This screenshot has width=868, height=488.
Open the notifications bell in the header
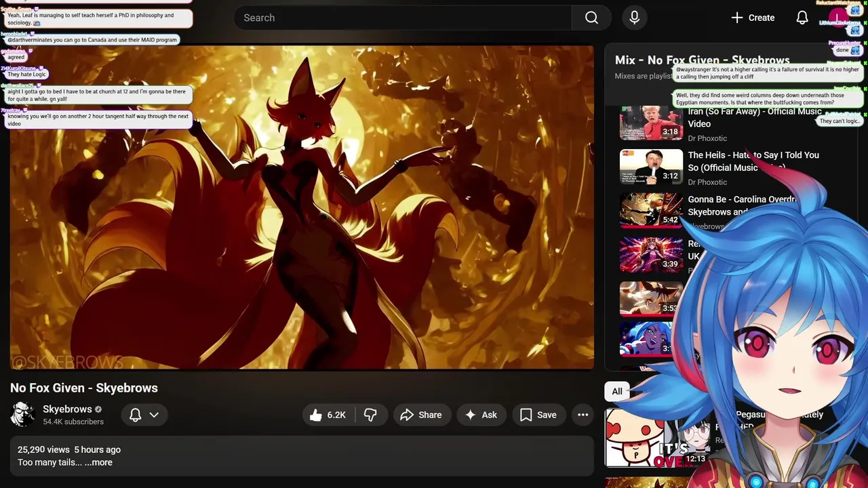pos(802,18)
